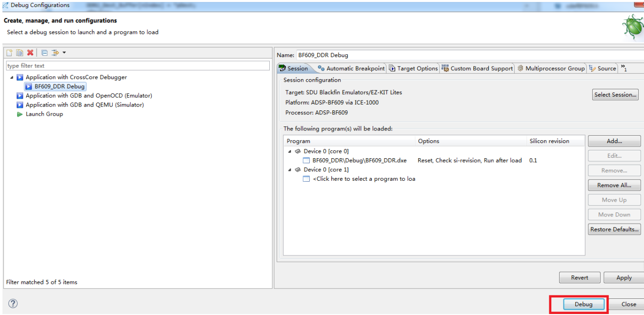The image size is (644, 315).
Task: Click the blue icon of GDB and QEMU entry
Action: coord(20,105)
